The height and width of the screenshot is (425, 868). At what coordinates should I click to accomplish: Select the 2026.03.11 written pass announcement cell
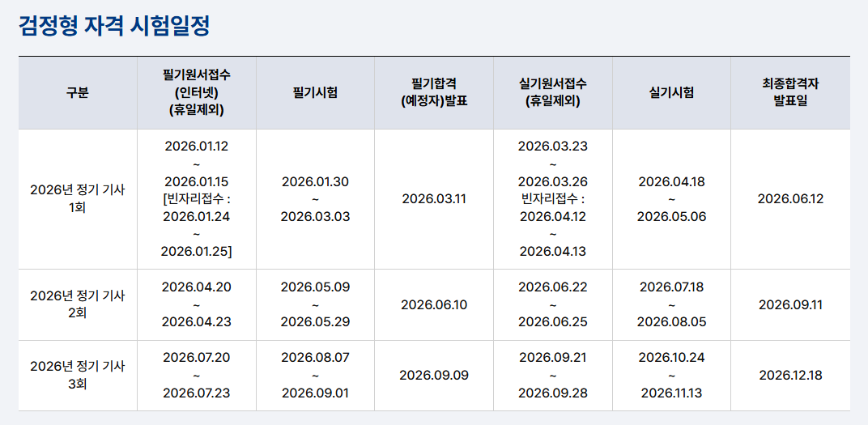pos(434,199)
